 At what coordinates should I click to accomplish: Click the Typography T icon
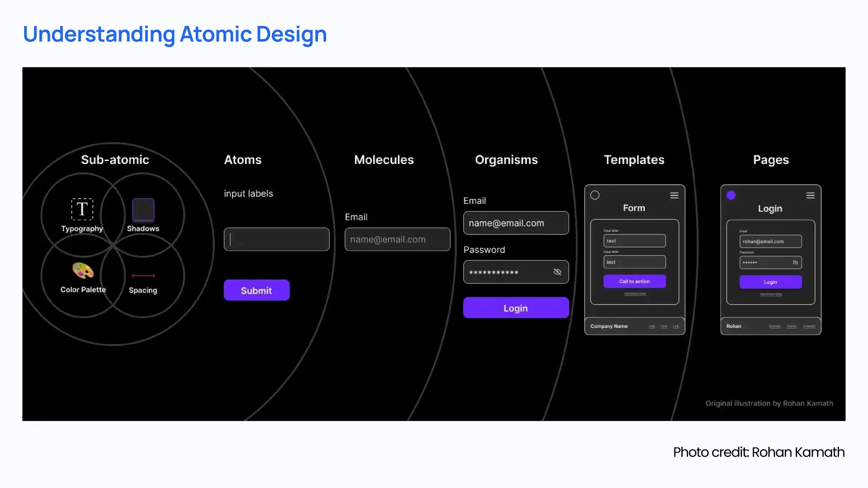(82, 209)
